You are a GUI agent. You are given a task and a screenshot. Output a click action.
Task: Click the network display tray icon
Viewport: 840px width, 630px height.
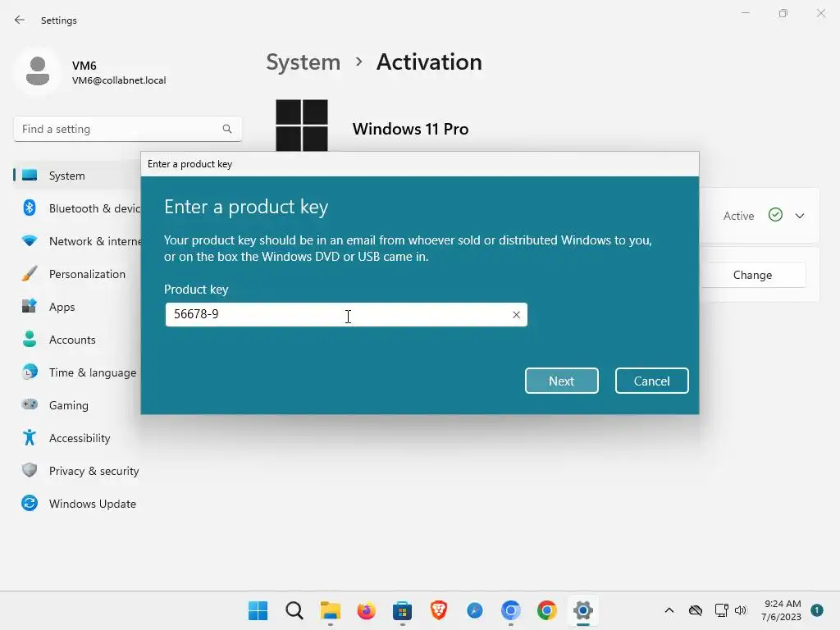point(721,610)
